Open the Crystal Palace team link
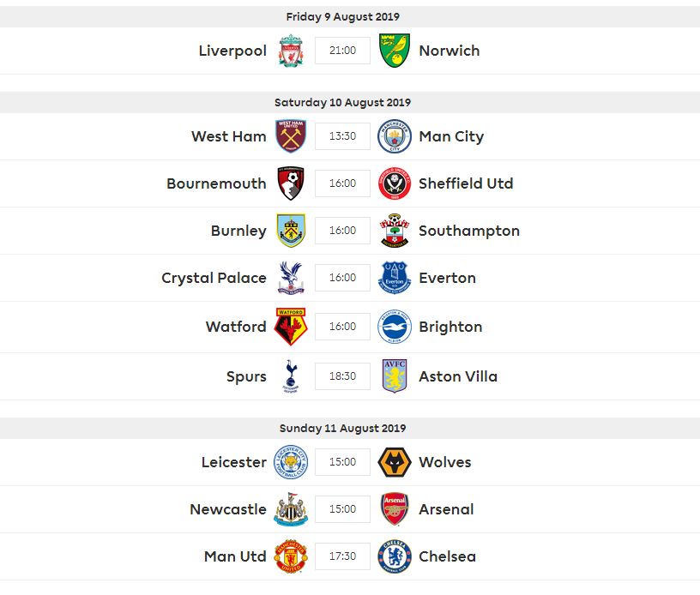The image size is (700, 595). click(214, 278)
